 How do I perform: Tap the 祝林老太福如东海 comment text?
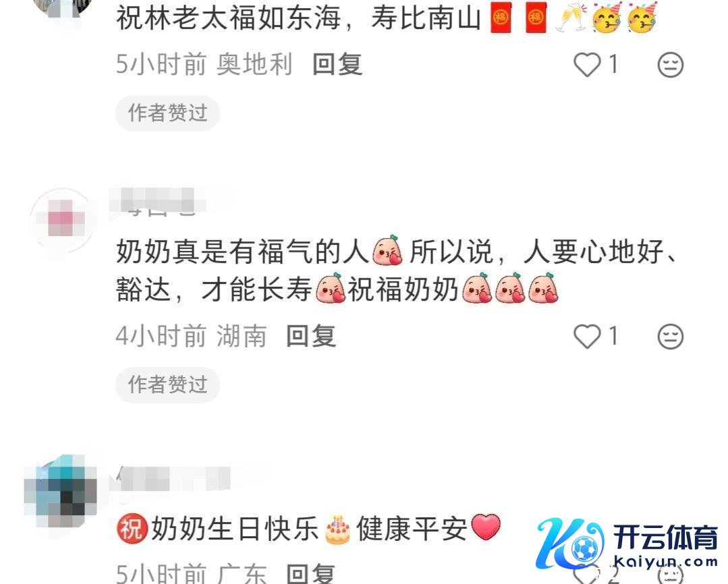tap(387, 18)
